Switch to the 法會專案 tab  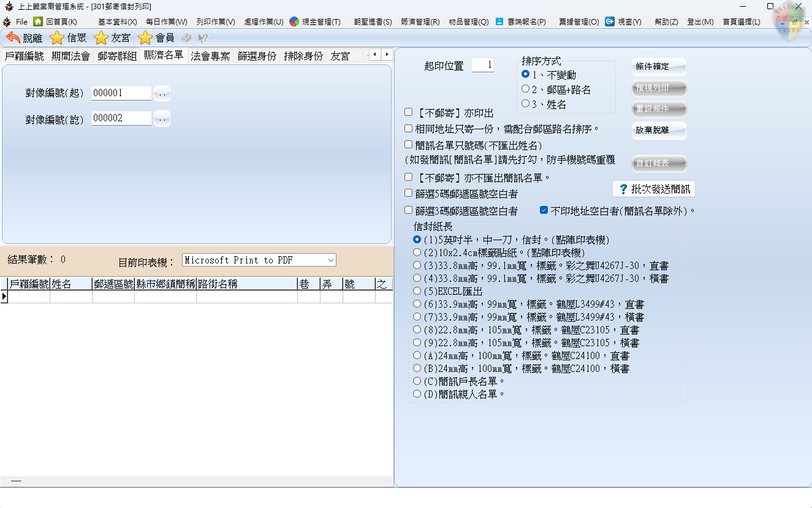(x=210, y=56)
